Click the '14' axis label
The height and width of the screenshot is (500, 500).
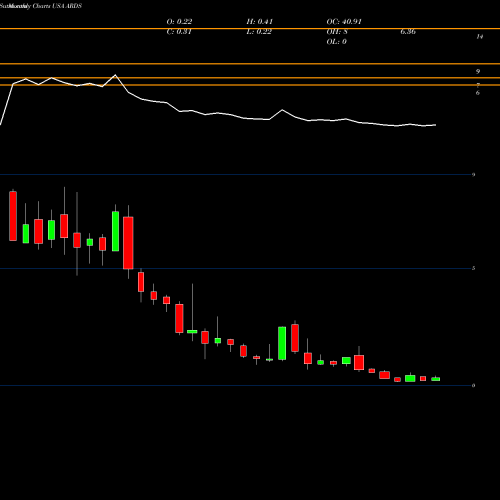480,37
